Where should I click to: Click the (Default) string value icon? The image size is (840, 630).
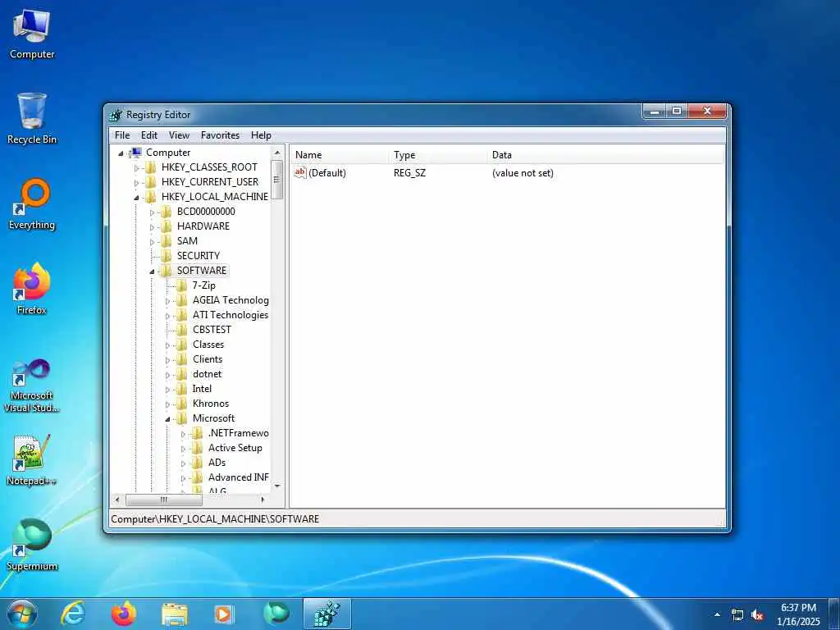300,172
